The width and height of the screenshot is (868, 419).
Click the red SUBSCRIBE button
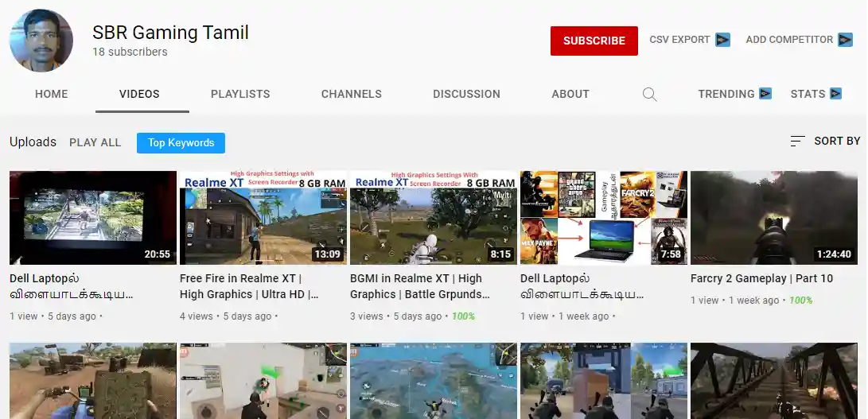coord(594,41)
